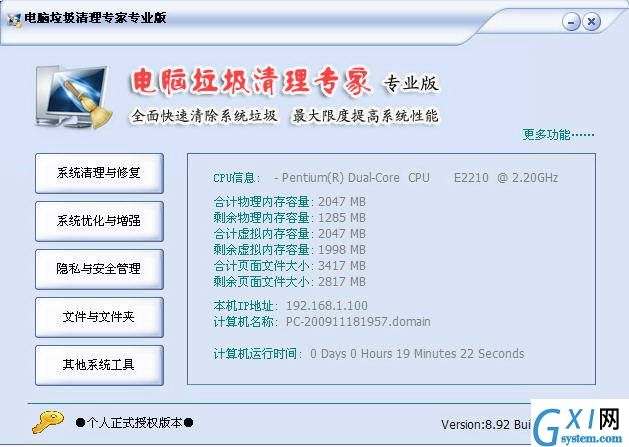The image size is (629, 447).
Task: Click the Pentium(R) Dual-Core CPU value
Action: [x=416, y=178]
